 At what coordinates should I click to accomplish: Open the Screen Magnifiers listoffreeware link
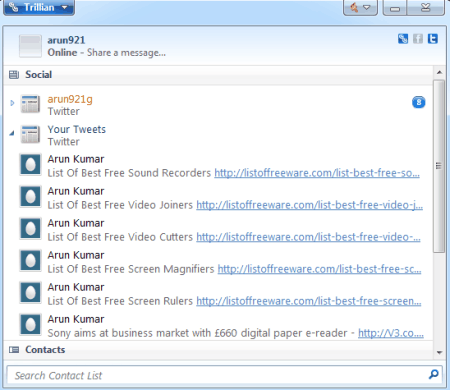pyautogui.click(x=319, y=269)
